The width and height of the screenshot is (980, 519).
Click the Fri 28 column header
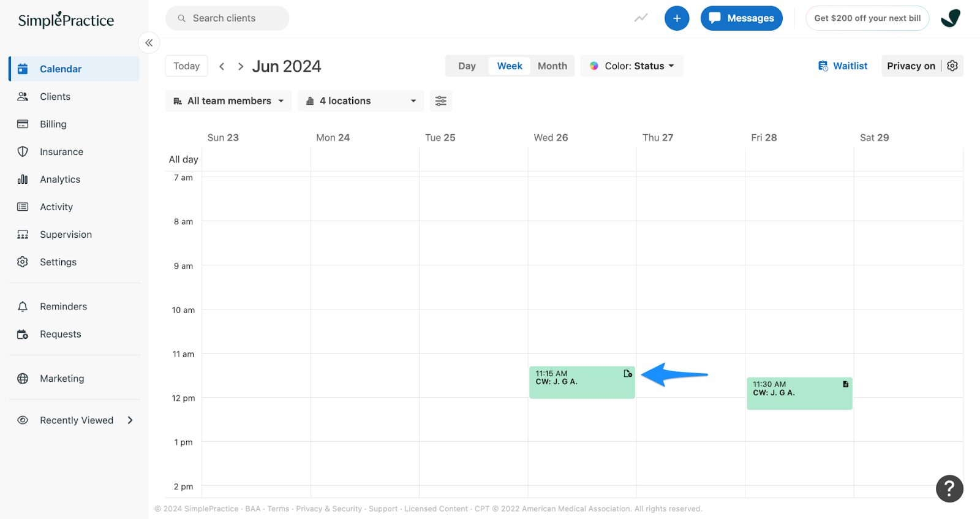[764, 137]
